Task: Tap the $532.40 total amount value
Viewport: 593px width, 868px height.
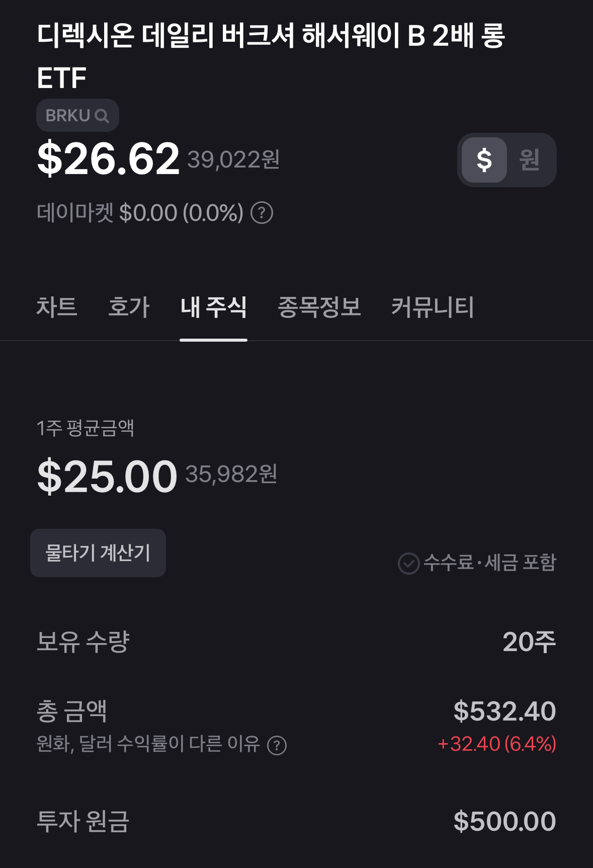Action: click(504, 711)
